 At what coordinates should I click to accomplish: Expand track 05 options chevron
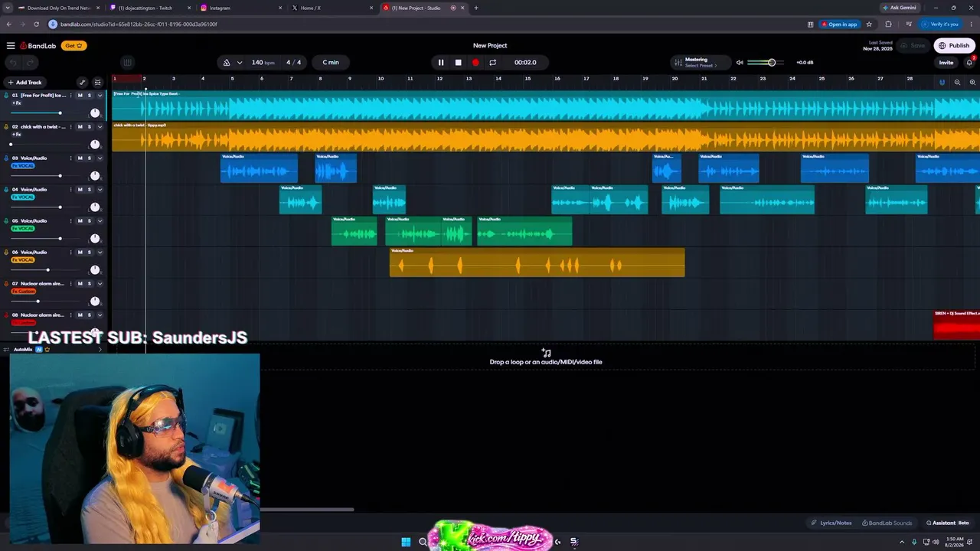[x=100, y=221]
